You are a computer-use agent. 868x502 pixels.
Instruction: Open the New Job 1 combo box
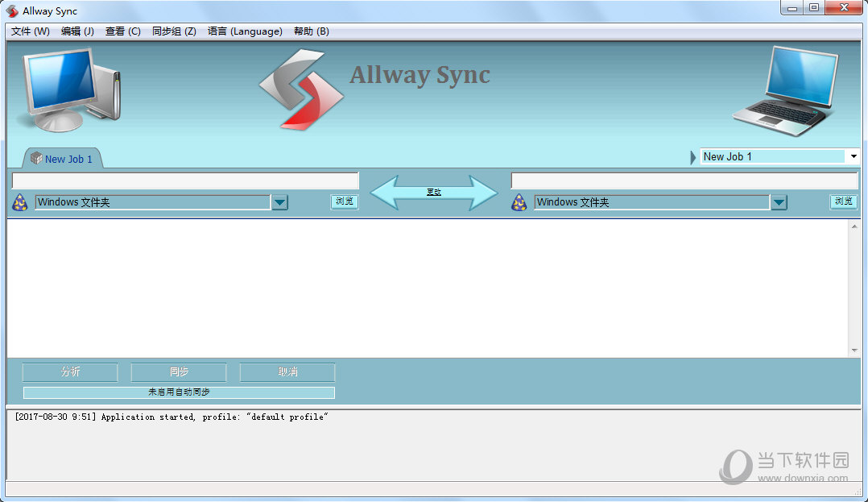click(x=853, y=156)
